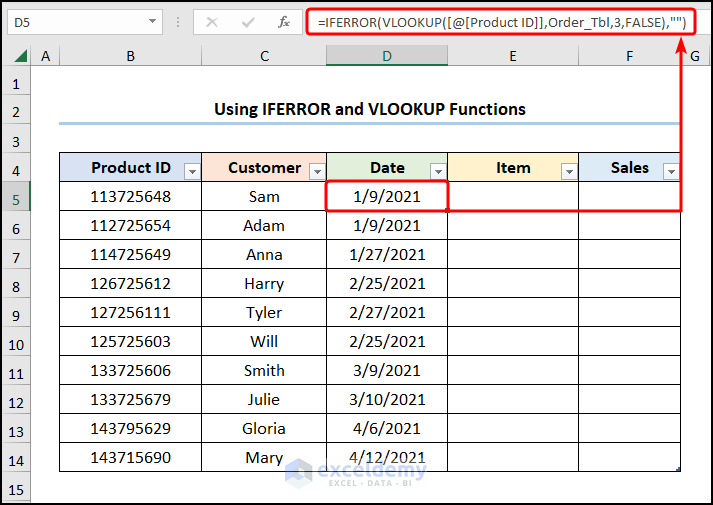Image resolution: width=713 pixels, height=505 pixels.
Task: Click the Enter checkmark in formula bar
Action: coord(247,21)
